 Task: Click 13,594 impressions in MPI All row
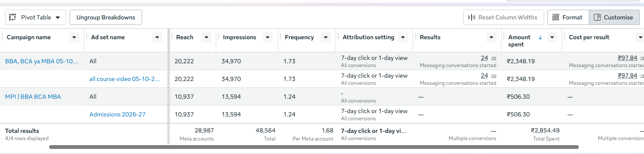pyautogui.click(x=231, y=97)
